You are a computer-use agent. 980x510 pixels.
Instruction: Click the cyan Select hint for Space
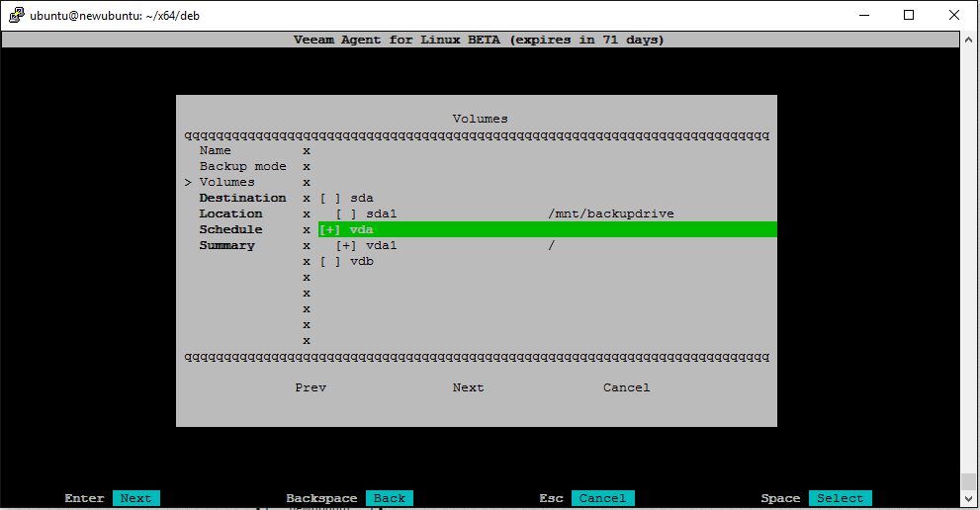840,498
